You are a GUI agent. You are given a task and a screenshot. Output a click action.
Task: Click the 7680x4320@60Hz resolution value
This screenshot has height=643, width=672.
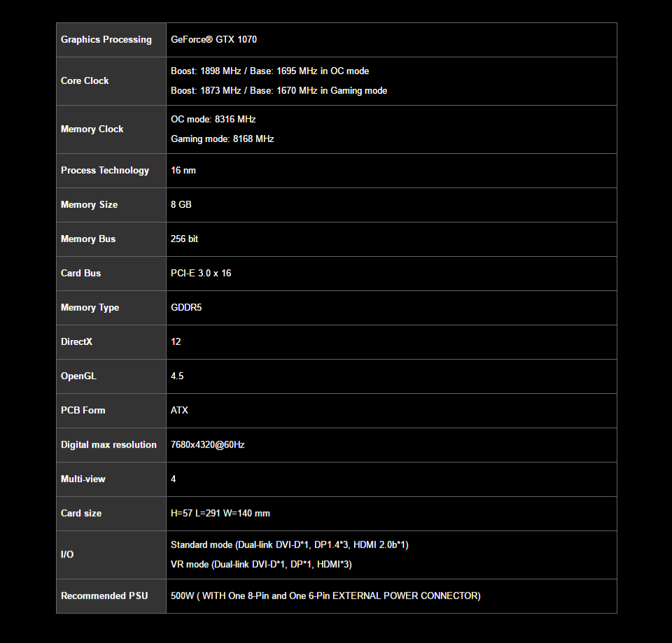207,445
